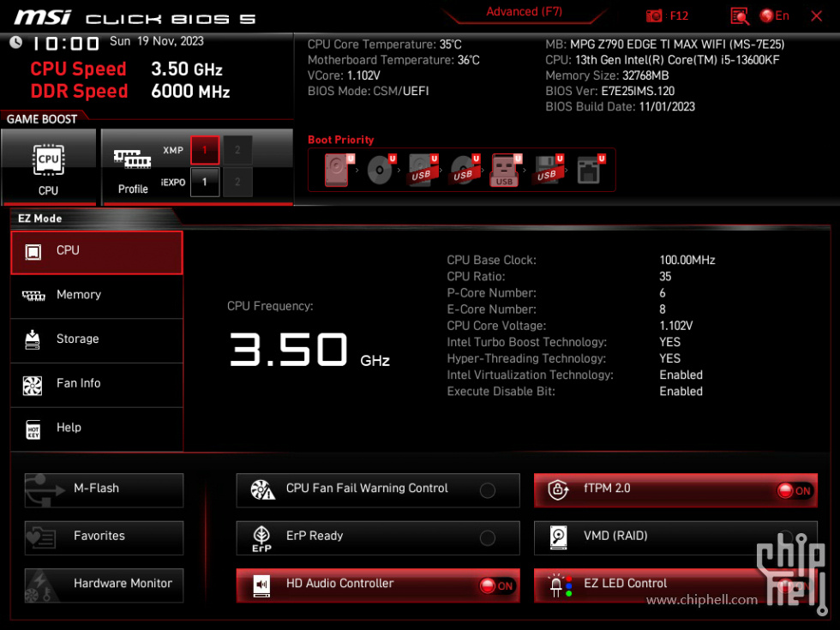Open the Fan Info tab
This screenshot has height=630, width=840.
[x=96, y=385]
